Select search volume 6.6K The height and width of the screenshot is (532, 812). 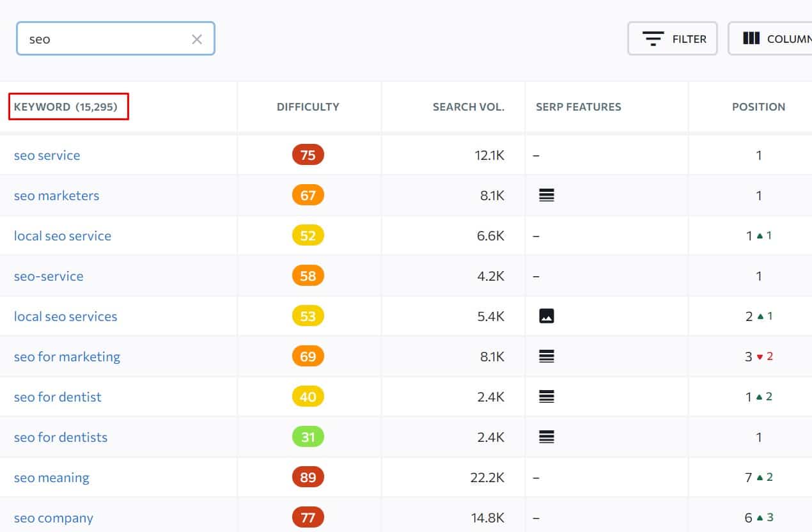pyautogui.click(x=490, y=236)
